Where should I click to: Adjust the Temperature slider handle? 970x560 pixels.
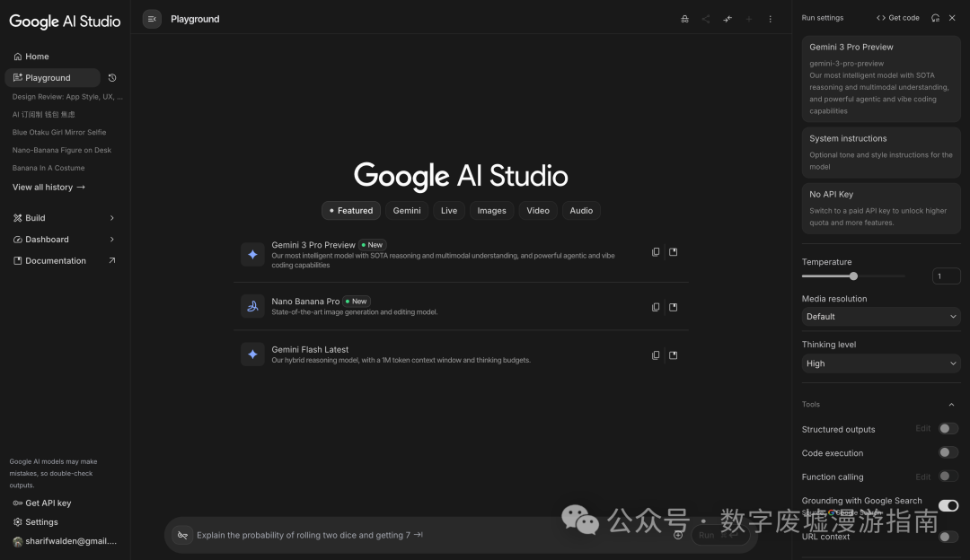(x=854, y=276)
